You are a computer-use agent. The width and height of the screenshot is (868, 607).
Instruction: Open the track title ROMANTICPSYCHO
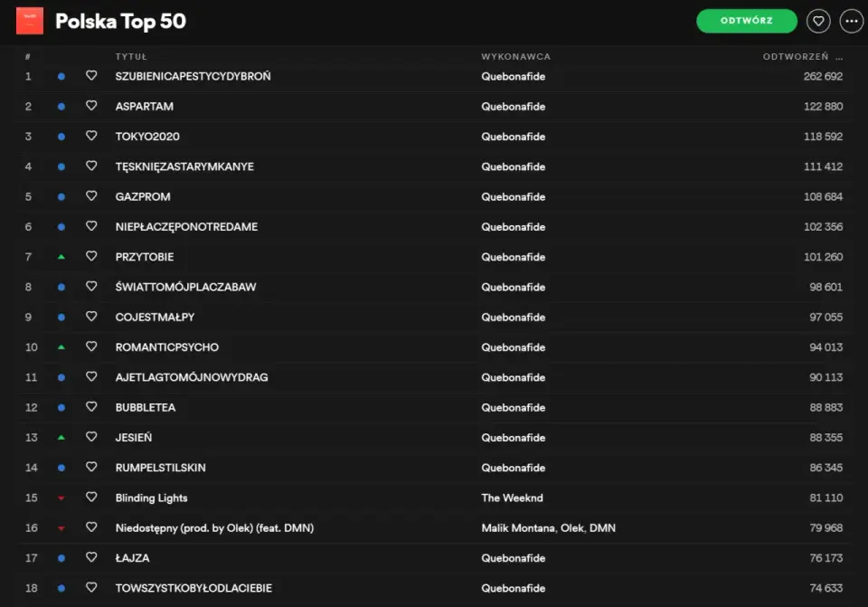coord(167,347)
